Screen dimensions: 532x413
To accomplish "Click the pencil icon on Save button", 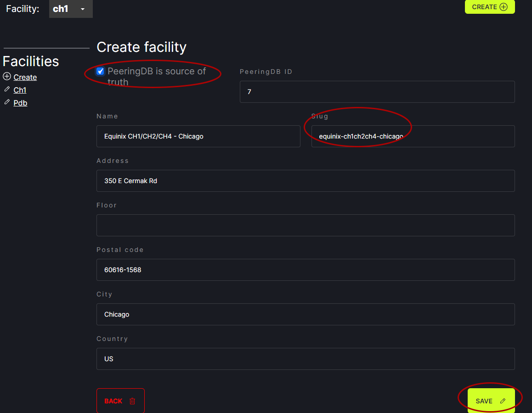I will pos(503,401).
